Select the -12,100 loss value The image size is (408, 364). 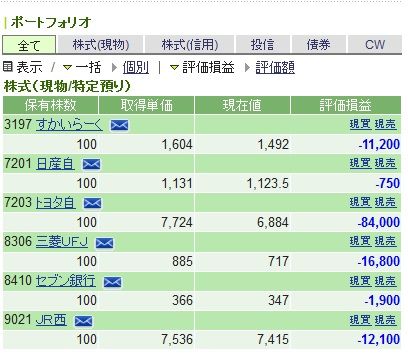[378, 340]
